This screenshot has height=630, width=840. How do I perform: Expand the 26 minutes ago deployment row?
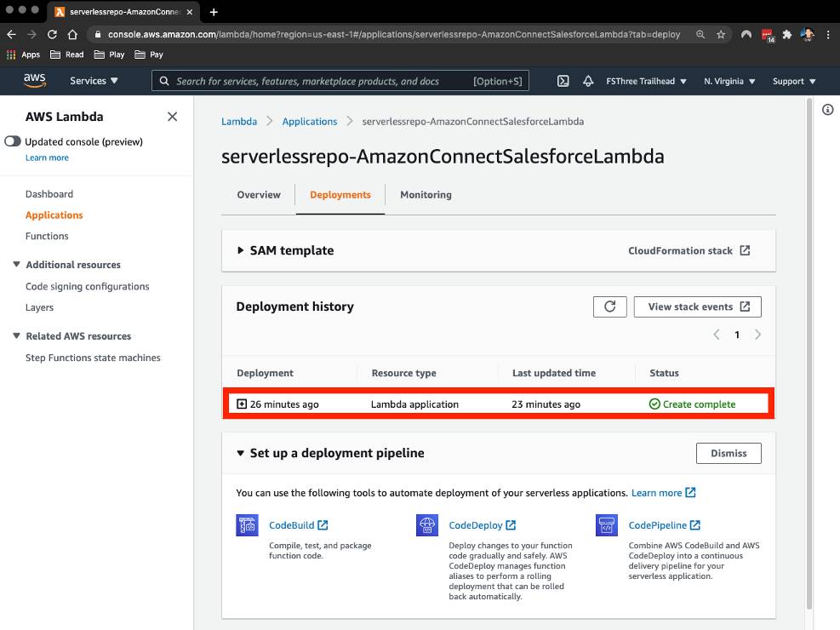242,404
